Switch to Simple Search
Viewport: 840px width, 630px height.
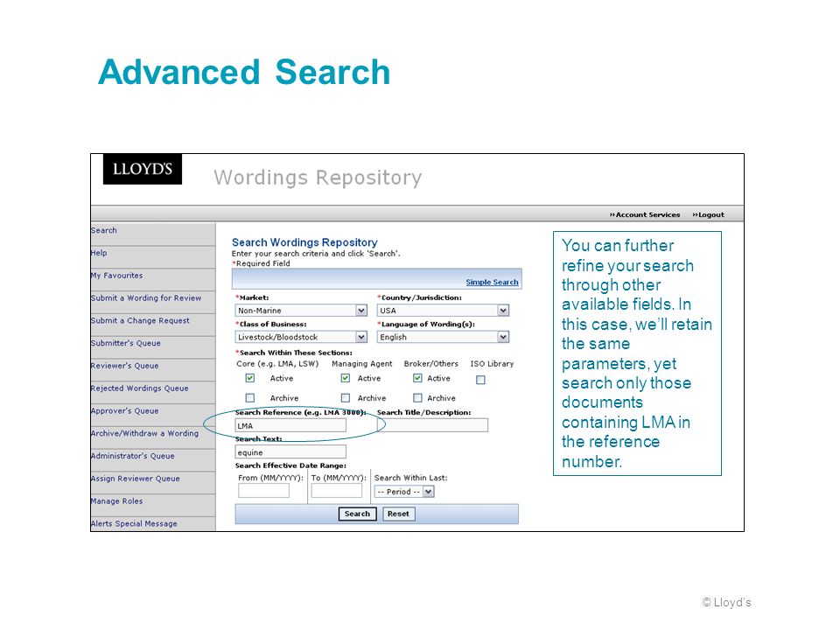tap(492, 282)
